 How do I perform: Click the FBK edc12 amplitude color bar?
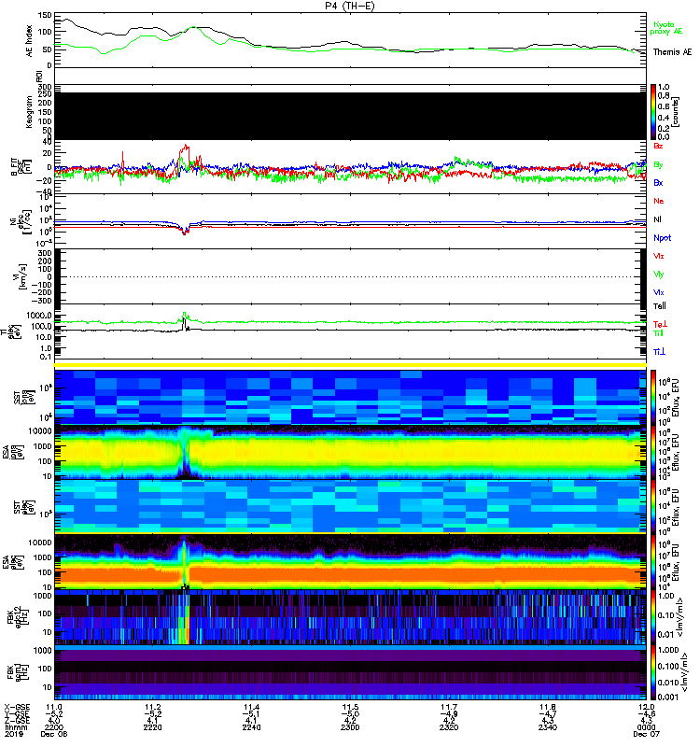(x=652, y=617)
